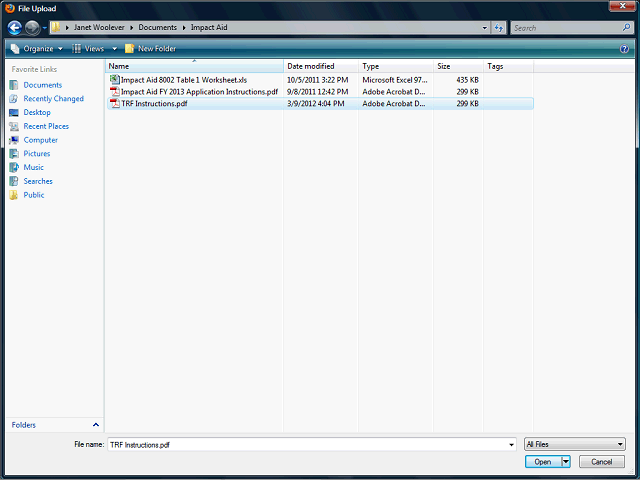
Task: Open Desktop favorite link
Action: pos(37,112)
